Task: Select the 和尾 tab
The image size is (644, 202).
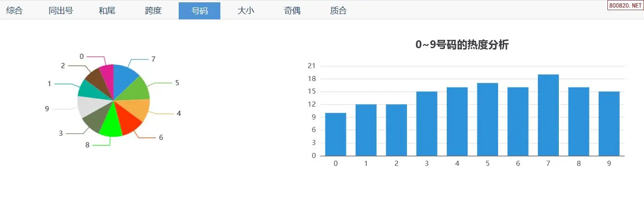Action: click(x=107, y=11)
